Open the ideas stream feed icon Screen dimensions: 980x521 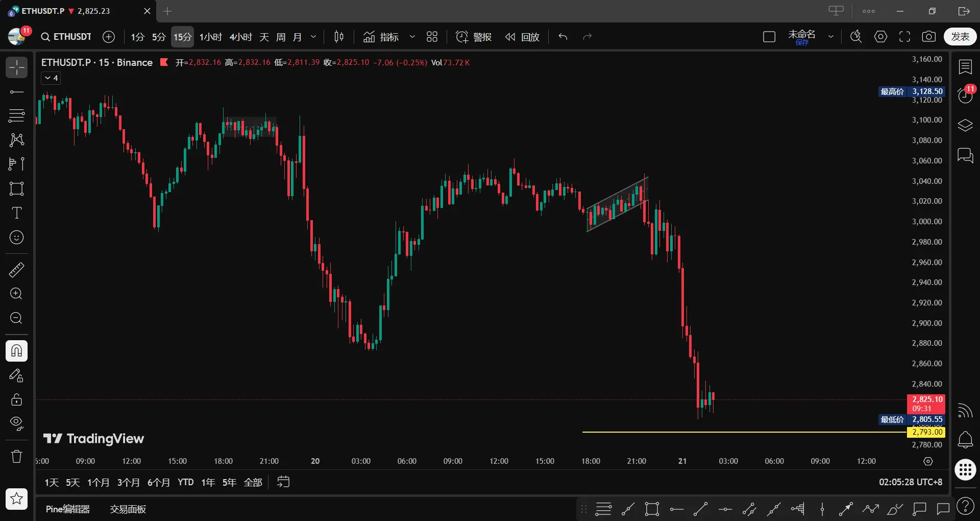(965, 410)
